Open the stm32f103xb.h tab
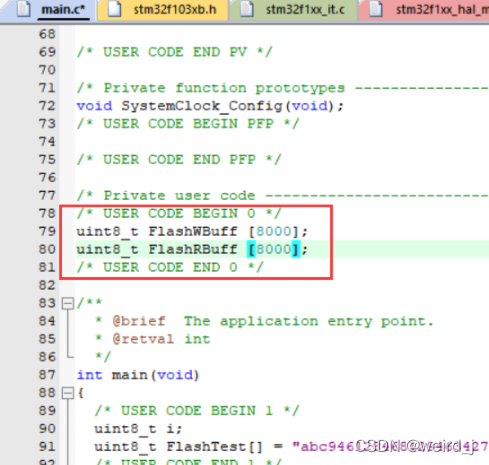This screenshot has width=489, height=465. tap(163, 10)
